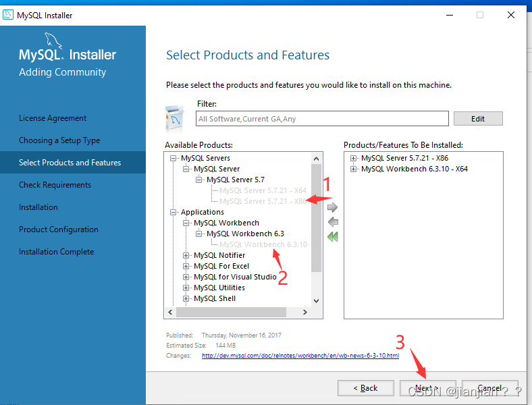Select MySQL for Visual Studio product

235,277
